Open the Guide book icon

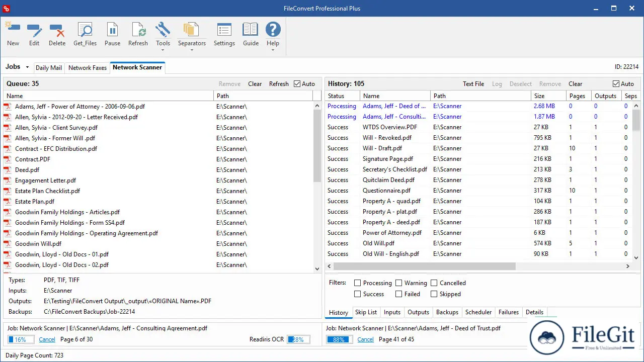[x=251, y=29]
